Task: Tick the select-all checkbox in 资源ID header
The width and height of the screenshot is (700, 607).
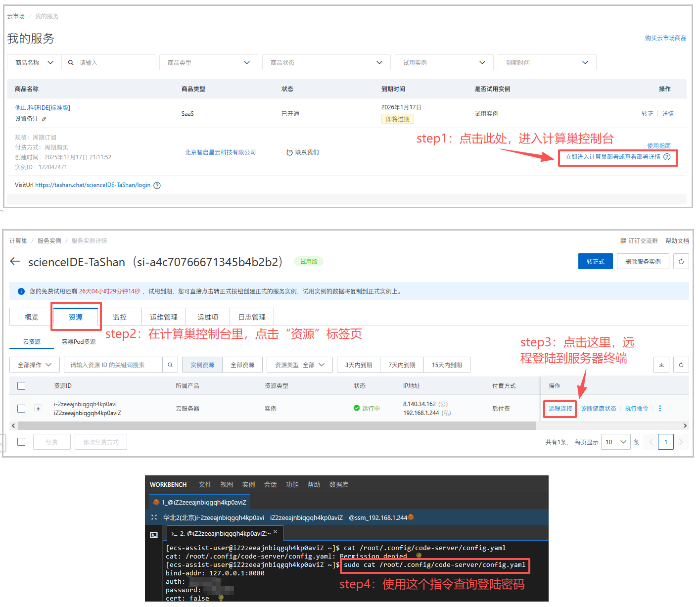Action: click(21, 386)
